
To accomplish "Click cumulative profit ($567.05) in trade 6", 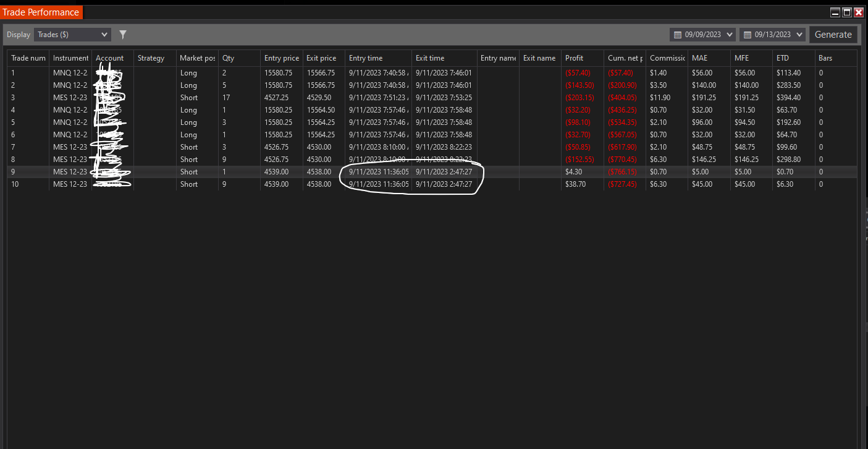I will 622,135.
